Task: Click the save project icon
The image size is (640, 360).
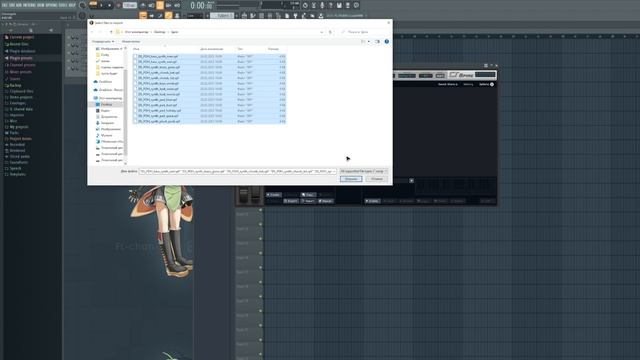Action: 339,5
